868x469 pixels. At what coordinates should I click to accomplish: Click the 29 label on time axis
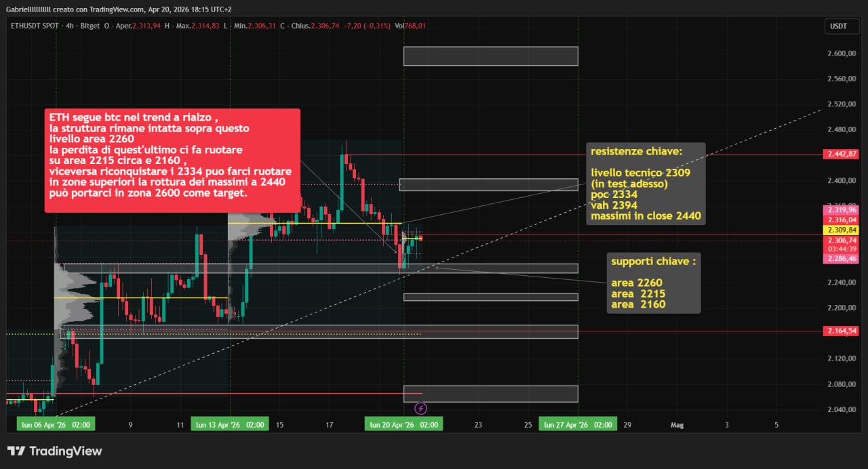click(x=627, y=425)
